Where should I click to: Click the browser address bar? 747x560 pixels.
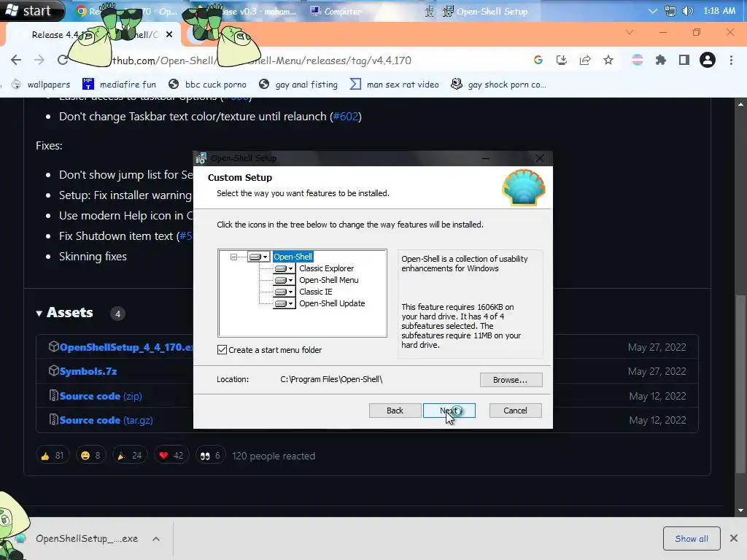coord(305,61)
